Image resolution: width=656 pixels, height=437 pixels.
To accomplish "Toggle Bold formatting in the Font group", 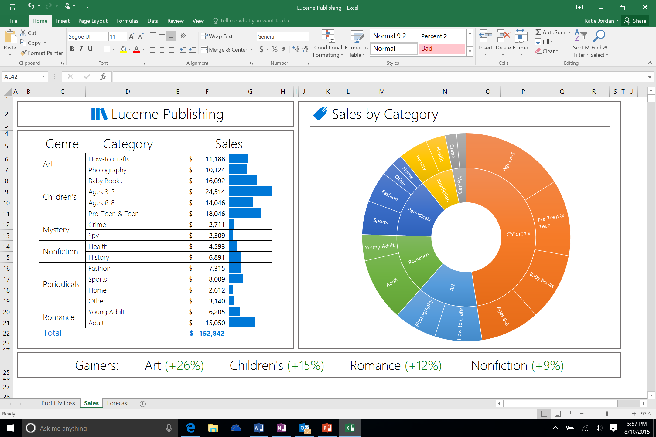I will 71,50.
